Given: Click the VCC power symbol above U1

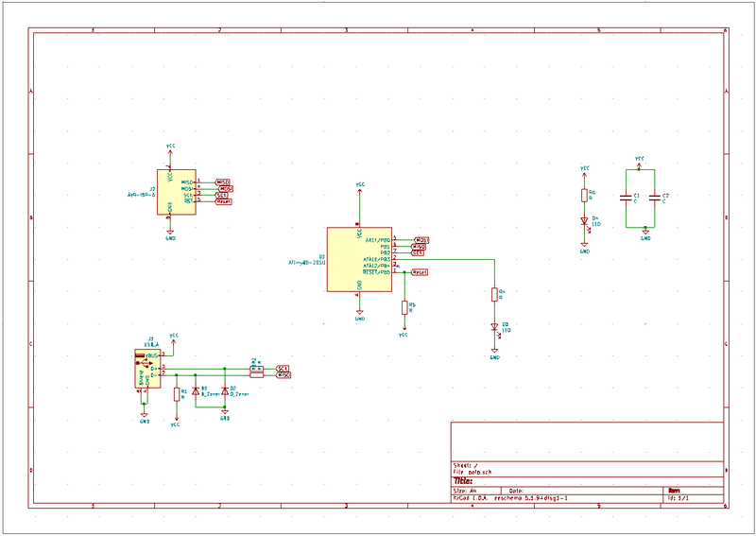Looking at the screenshot, I should click(x=359, y=186).
